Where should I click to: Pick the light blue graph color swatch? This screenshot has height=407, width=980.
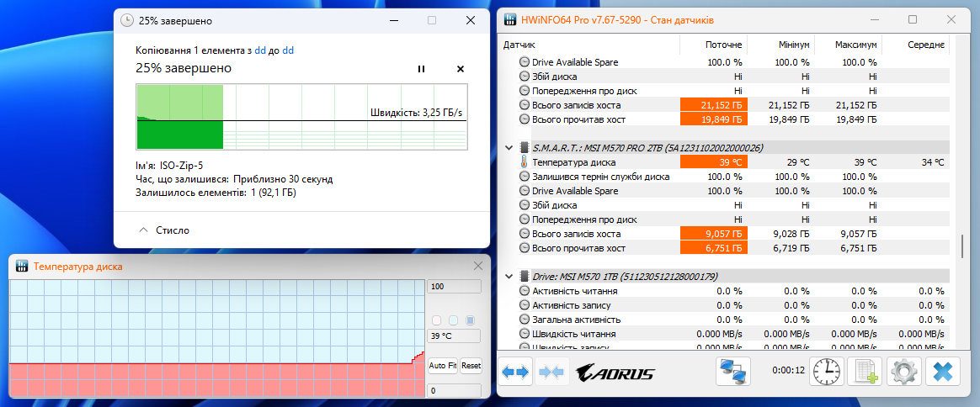pyautogui.click(x=453, y=320)
